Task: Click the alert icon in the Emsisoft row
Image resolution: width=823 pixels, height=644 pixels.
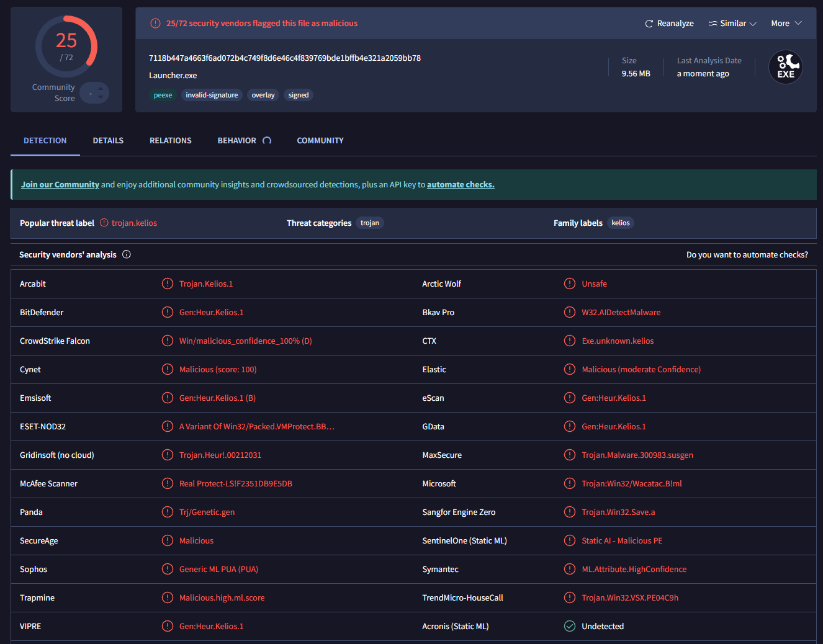Action: click(x=168, y=398)
